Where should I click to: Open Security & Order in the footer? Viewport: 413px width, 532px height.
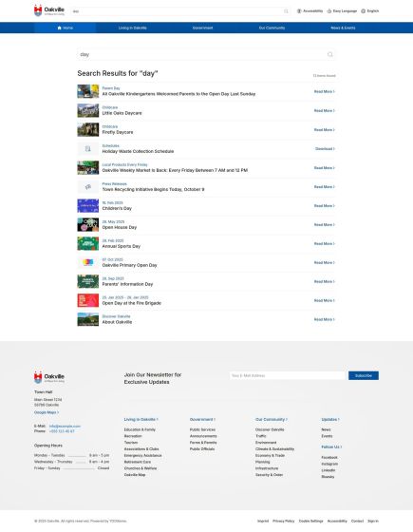click(x=269, y=475)
